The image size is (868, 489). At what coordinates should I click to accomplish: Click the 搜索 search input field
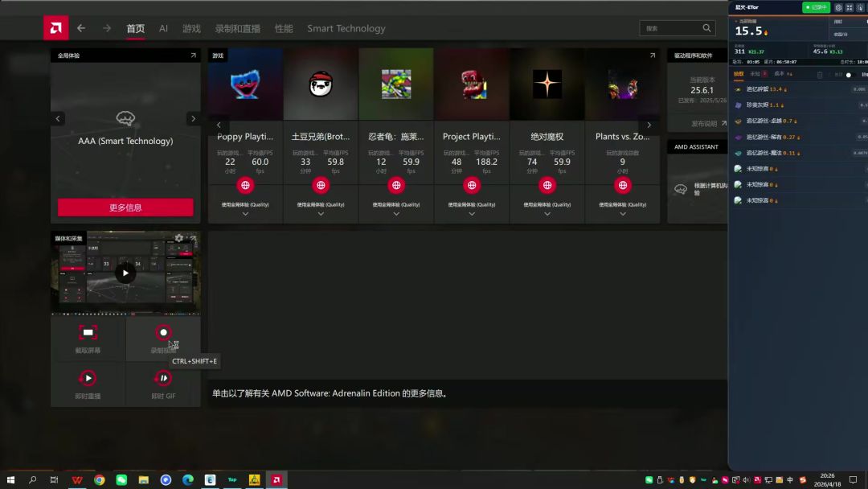pyautogui.click(x=671, y=28)
